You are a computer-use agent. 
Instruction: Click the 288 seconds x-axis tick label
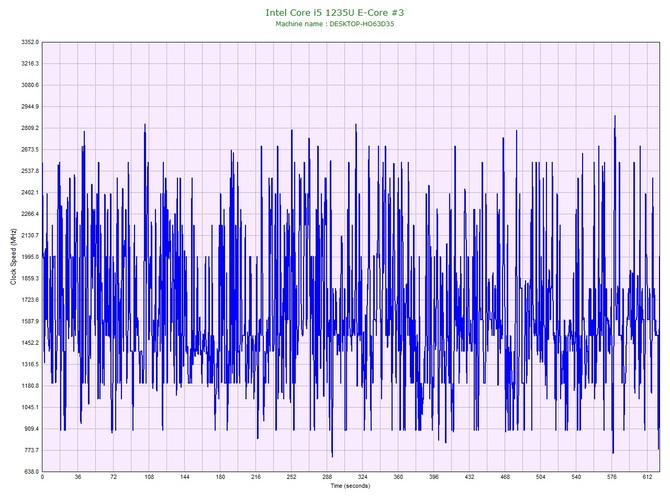coord(327,477)
